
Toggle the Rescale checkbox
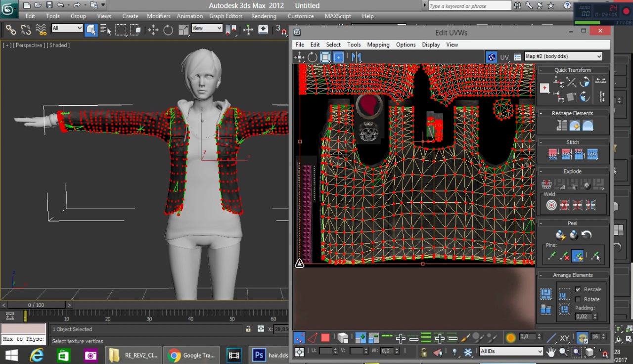[x=578, y=289]
